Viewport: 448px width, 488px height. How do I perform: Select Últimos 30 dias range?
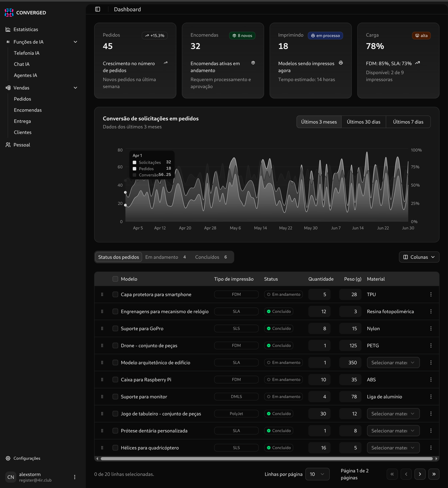[x=363, y=122]
